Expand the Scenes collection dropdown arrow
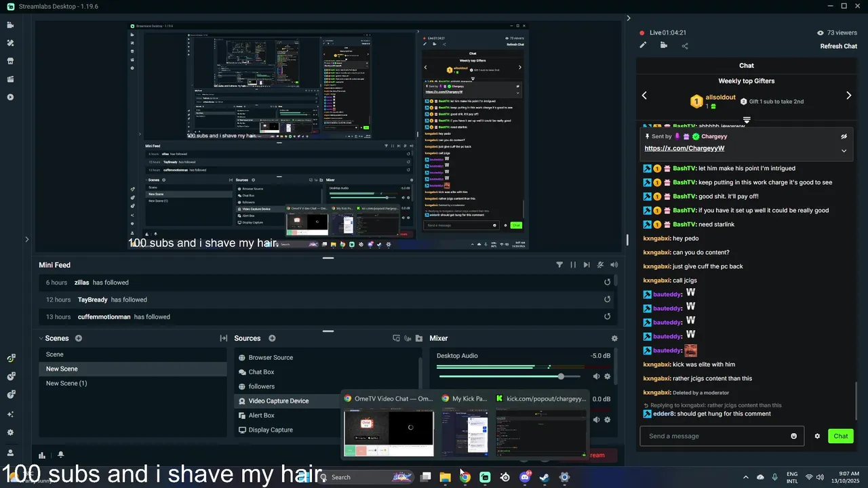The width and height of the screenshot is (868, 488). [41, 338]
